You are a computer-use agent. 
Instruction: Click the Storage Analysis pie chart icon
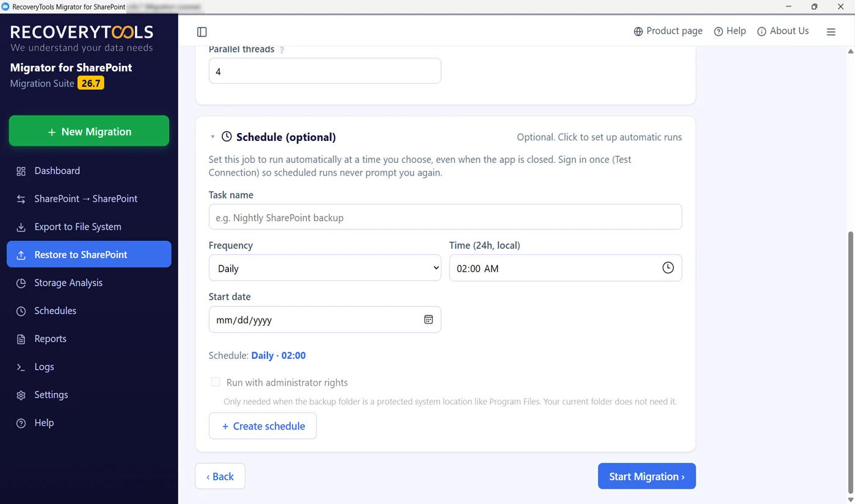[21, 283]
